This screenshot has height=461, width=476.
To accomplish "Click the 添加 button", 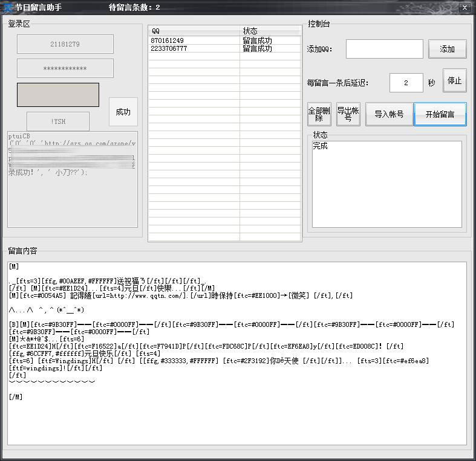I will [447, 49].
